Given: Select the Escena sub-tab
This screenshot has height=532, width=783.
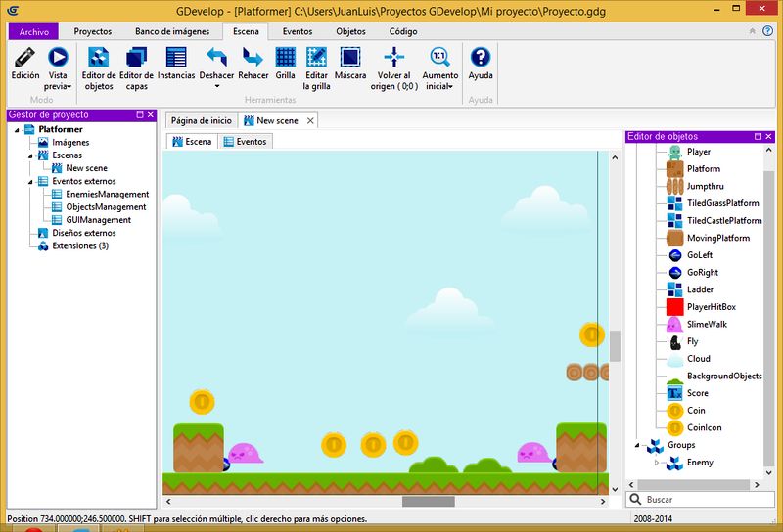Looking at the screenshot, I should pos(192,142).
